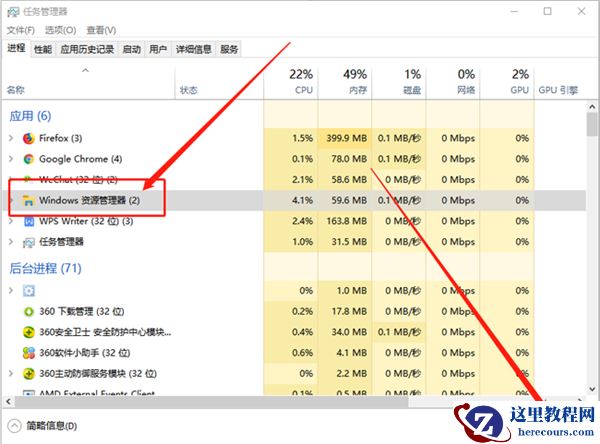Click 简略信息(D) button
Image resolution: width=600 pixels, height=444 pixels.
tap(52, 426)
